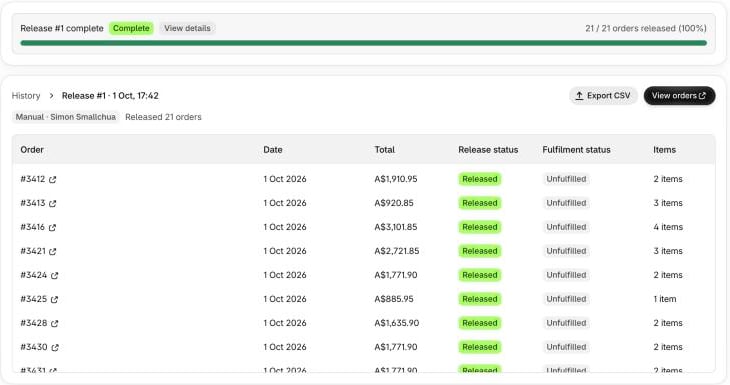Click '3 items' in order #3421 row
The width and height of the screenshot is (730, 385).
(x=668, y=251)
